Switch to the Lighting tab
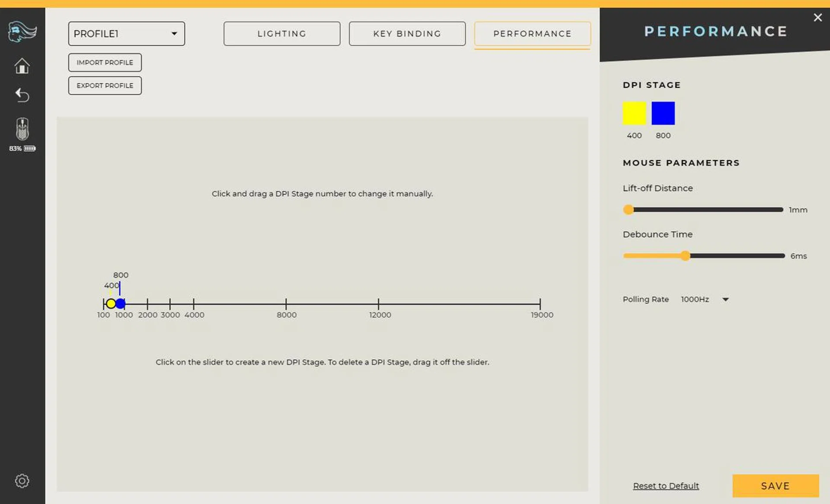Screen dimensions: 830x504 pos(281,34)
